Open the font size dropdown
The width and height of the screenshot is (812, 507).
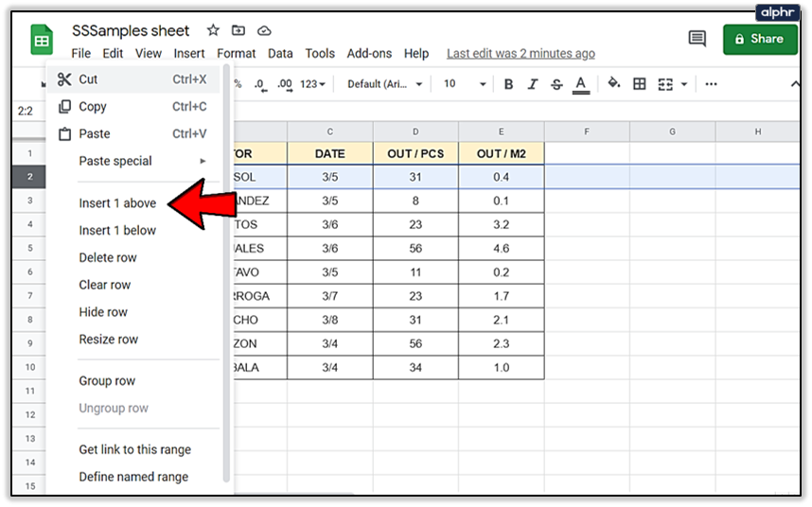click(465, 84)
